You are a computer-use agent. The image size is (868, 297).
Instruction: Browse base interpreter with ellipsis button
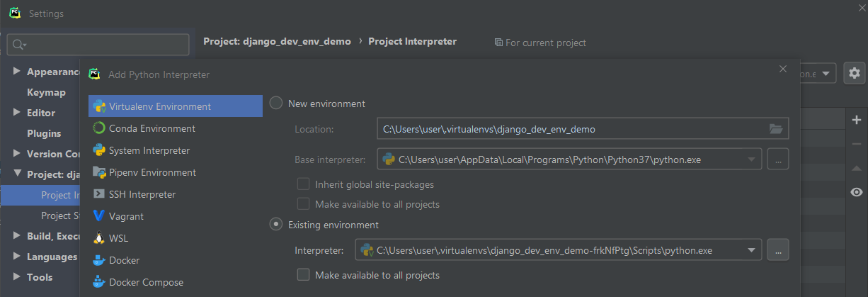click(x=777, y=159)
